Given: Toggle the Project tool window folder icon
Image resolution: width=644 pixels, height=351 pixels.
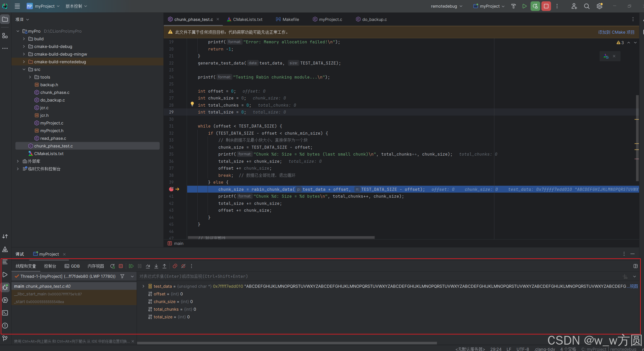Looking at the screenshot, I should [x=5, y=19].
